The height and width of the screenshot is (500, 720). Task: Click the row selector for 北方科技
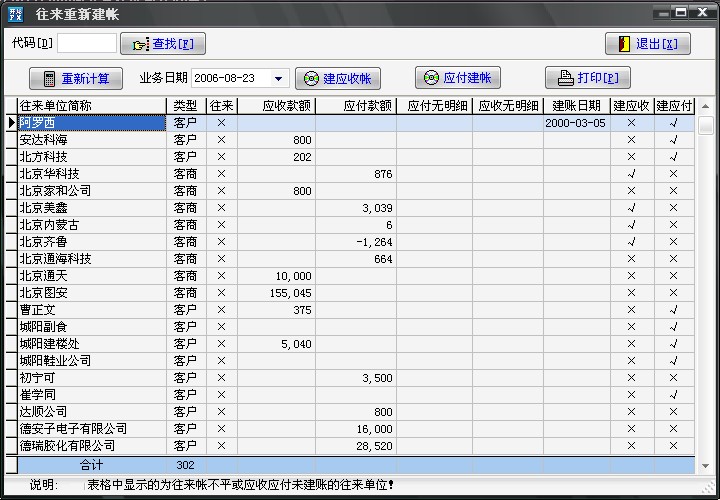[x=11, y=157]
